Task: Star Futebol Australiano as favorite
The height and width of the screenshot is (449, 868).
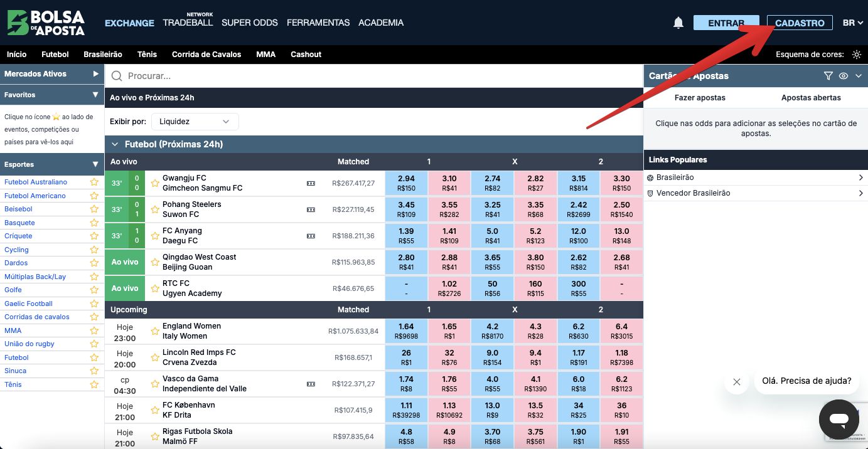Action: (x=94, y=182)
